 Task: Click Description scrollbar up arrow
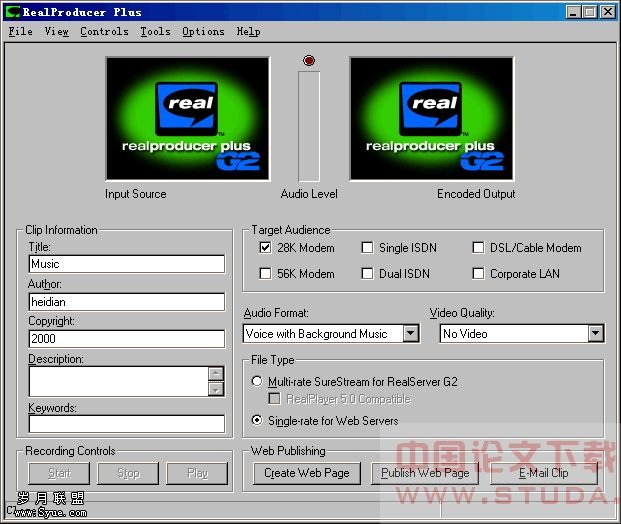coord(216,373)
